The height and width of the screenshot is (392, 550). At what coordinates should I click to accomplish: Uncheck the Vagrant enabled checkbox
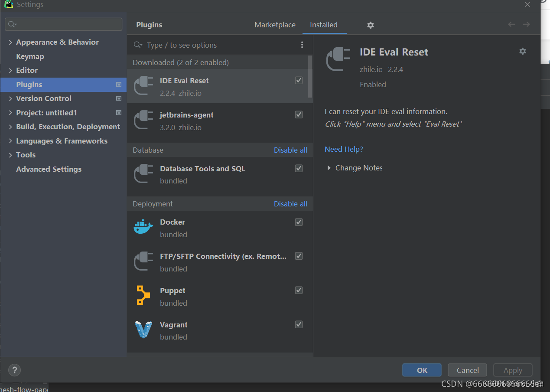[299, 324]
